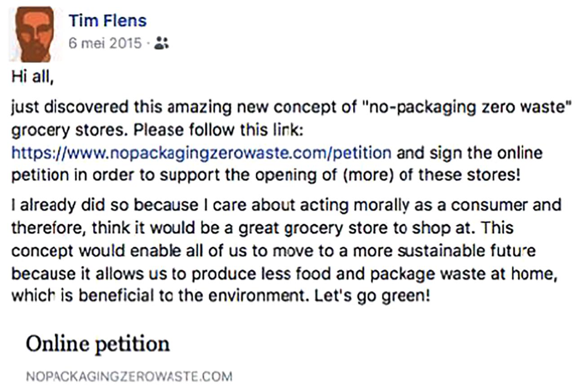Open Tim Flens' profile picture

tap(35, 34)
